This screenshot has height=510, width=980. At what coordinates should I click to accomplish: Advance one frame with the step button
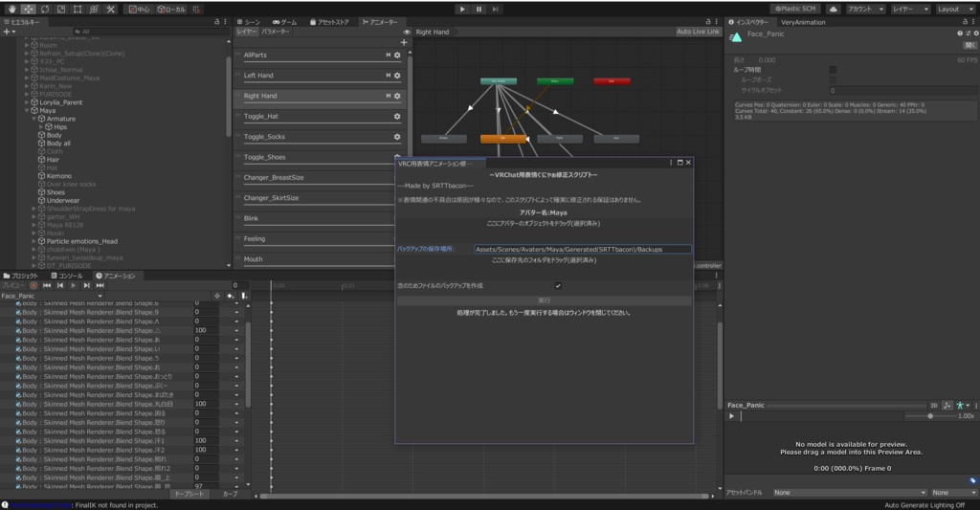[x=495, y=10]
